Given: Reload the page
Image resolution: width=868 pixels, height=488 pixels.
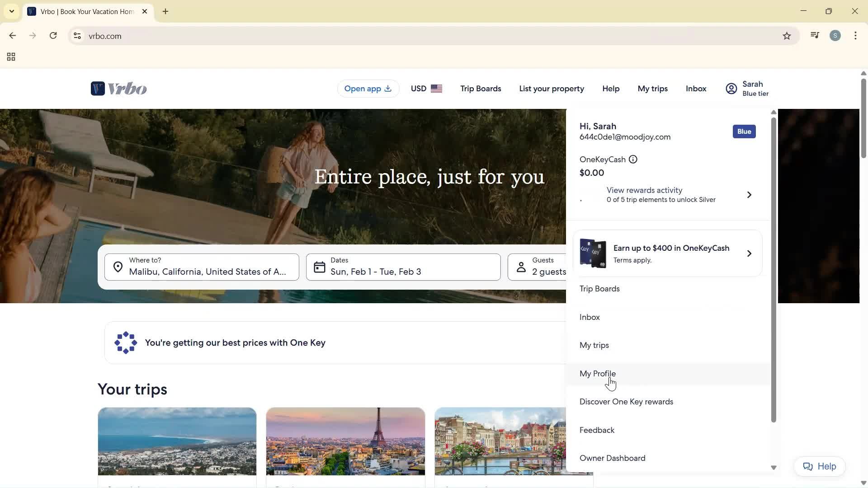Looking at the screenshot, I should pyautogui.click(x=53, y=35).
